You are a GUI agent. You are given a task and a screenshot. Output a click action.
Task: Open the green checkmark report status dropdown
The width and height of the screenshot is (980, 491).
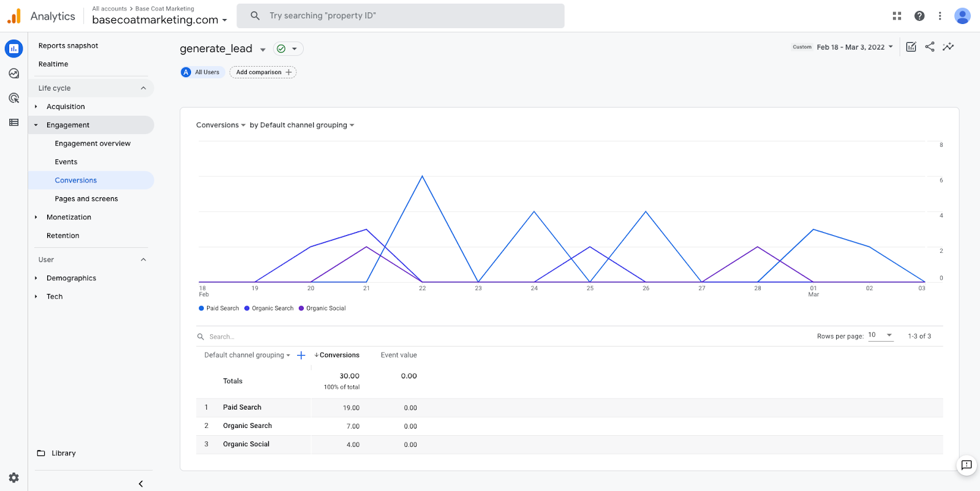click(288, 49)
